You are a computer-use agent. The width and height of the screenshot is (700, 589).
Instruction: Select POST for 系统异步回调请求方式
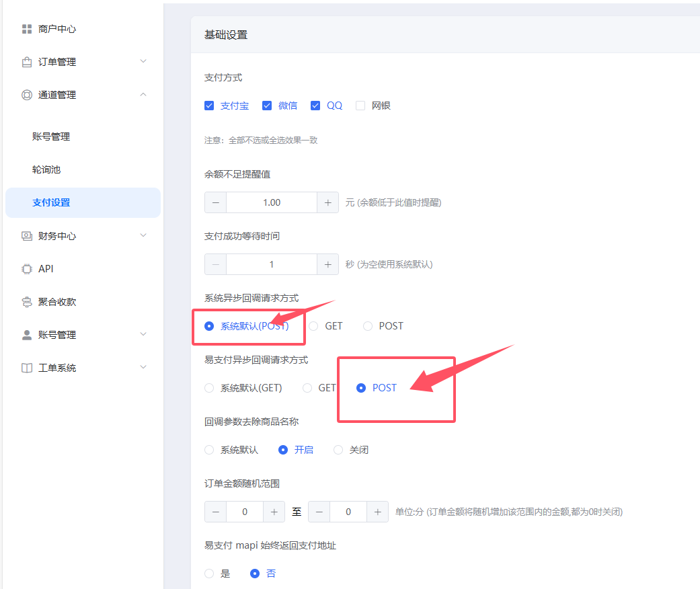[x=367, y=325]
